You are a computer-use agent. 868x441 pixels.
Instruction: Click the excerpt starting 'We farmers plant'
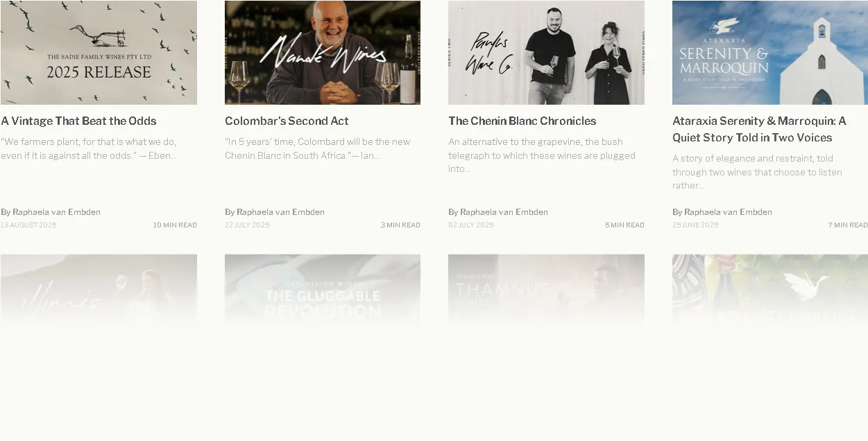[x=89, y=148]
